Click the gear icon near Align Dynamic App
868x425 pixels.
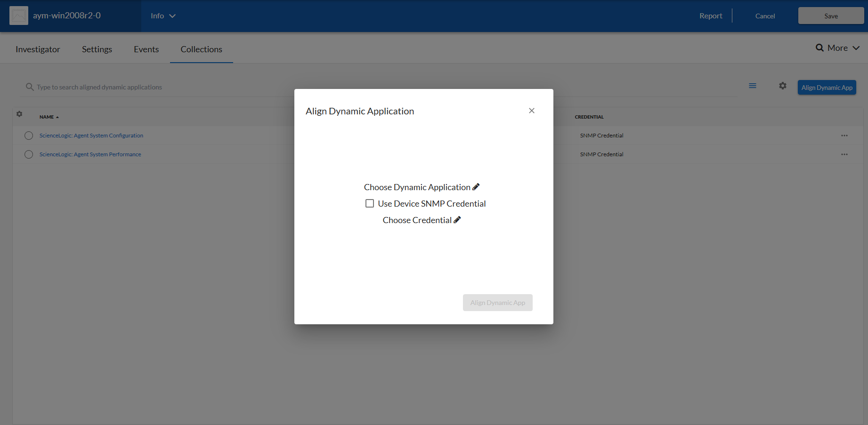click(x=782, y=86)
